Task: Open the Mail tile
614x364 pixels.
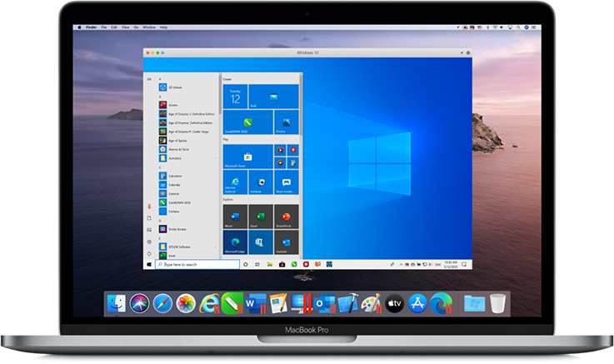Action: 274,97
